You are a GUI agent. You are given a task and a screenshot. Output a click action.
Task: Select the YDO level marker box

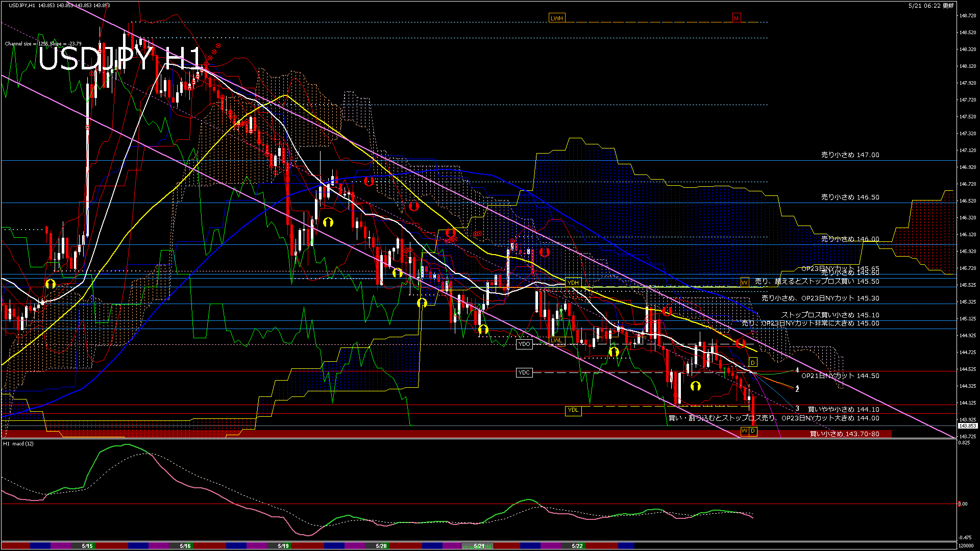pyautogui.click(x=524, y=344)
